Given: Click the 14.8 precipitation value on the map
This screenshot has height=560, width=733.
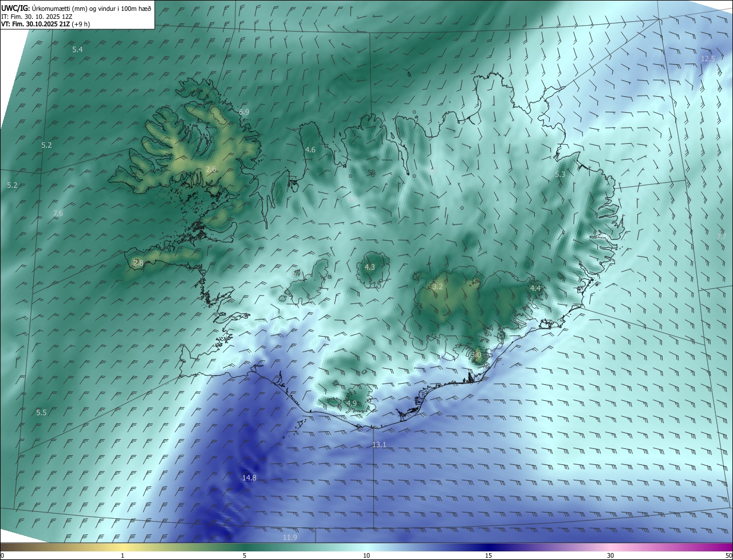Looking at the screenshot, I should pyautogui.click(x=249, y=478).
